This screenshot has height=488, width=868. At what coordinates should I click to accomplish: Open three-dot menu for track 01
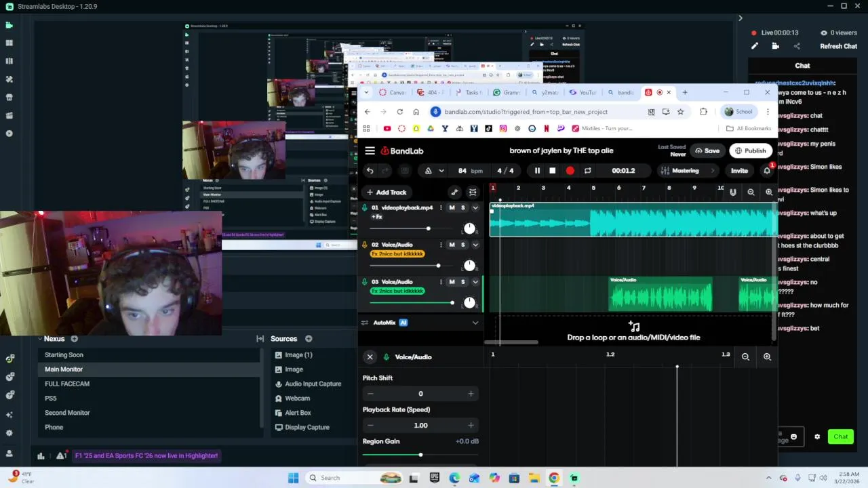(441, 207)
